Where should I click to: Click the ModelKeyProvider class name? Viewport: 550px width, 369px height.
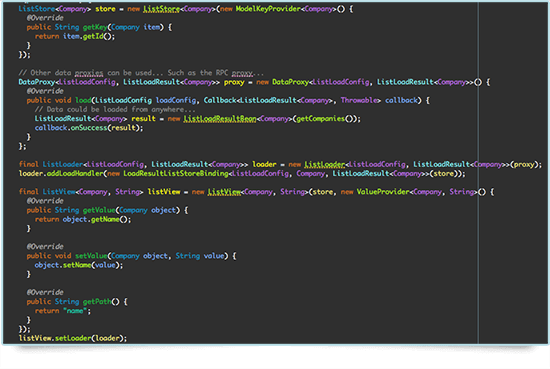pos(268,9)
